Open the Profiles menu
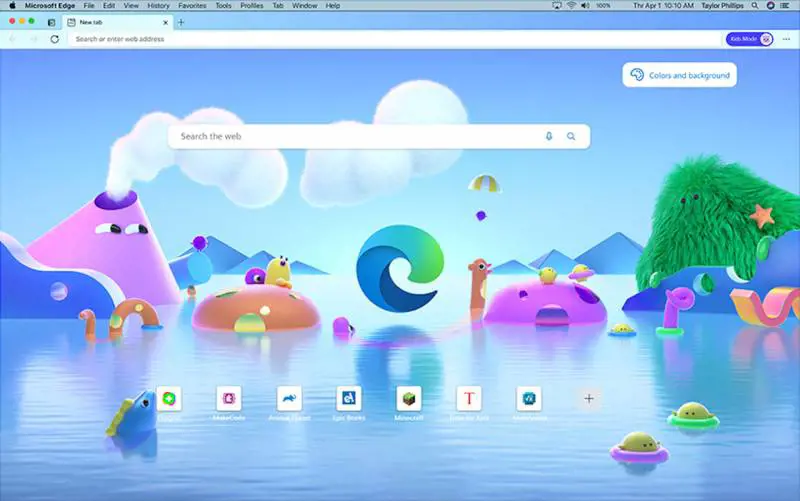This screenshot has height=501, width=800. click(252, 6)
